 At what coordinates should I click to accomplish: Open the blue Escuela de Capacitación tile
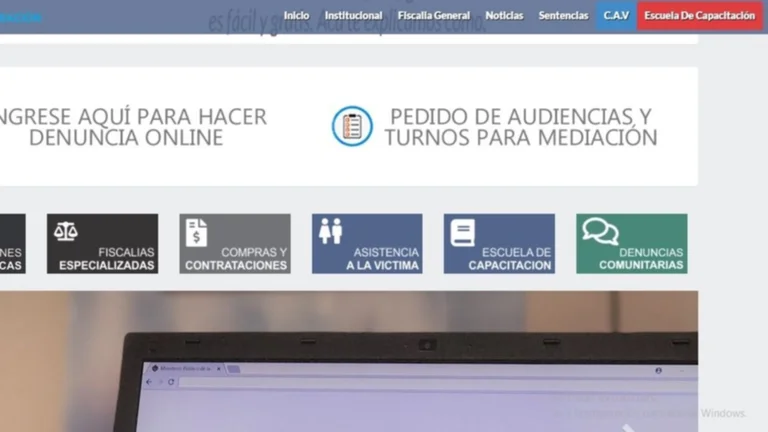coord(500,243)
